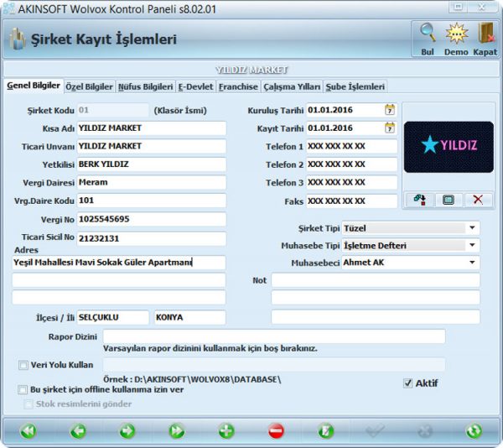Open the Muhasebe Tipi dropdown
This screenshot has width=503, height=448.
tap(472, 246)
